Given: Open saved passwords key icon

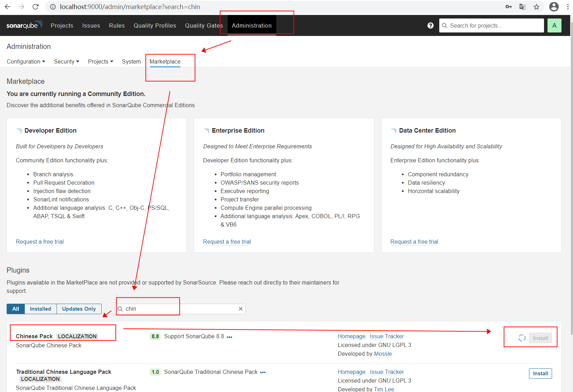Looking at the screenshot, I should coord(508,7).
